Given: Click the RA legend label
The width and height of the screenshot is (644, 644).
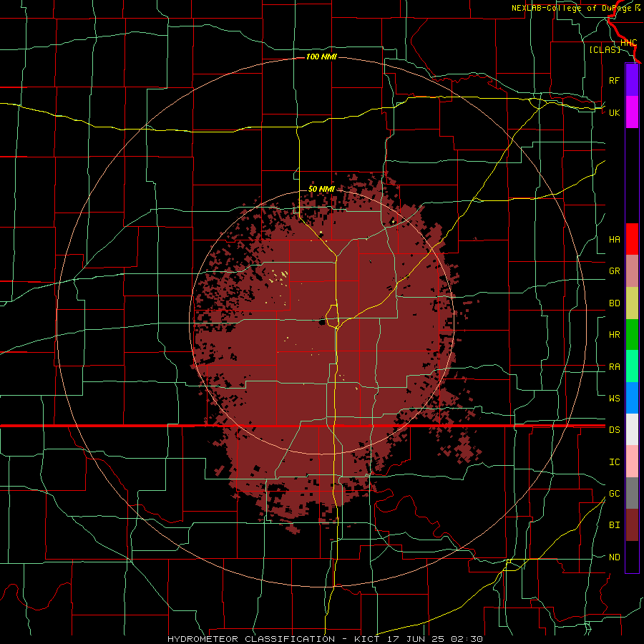Looking at the screenshot, I should tap(614, 367).
